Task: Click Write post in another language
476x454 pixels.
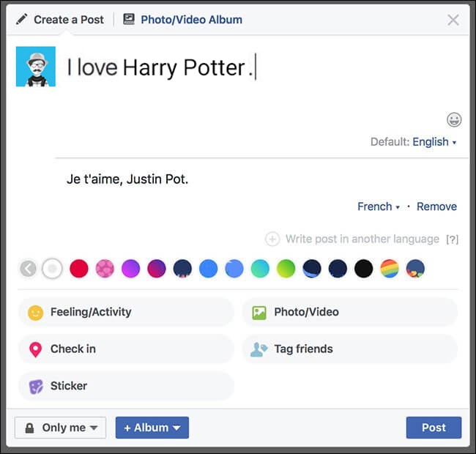Action: (362, 239)
